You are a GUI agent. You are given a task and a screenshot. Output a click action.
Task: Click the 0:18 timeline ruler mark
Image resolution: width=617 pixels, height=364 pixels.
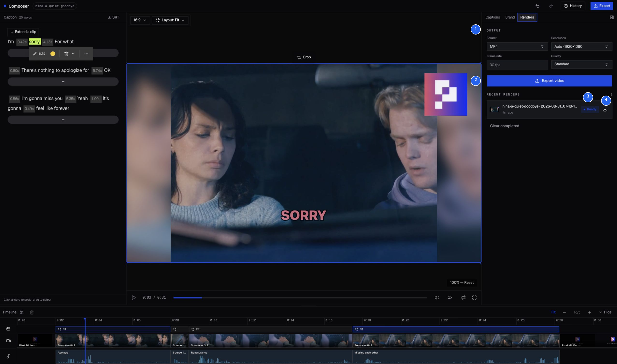[367, 320]
